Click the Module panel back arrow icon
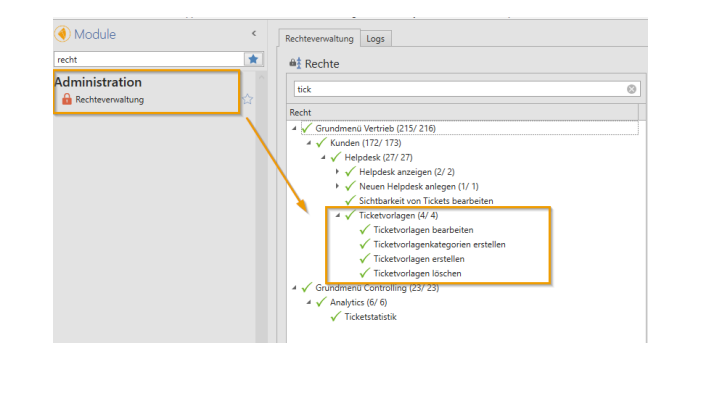The image size is (722, 404). click(x=63, y=34)
